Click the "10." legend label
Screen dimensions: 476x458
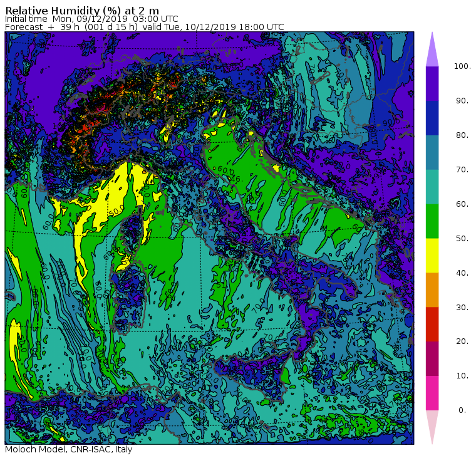coord(462,376)
